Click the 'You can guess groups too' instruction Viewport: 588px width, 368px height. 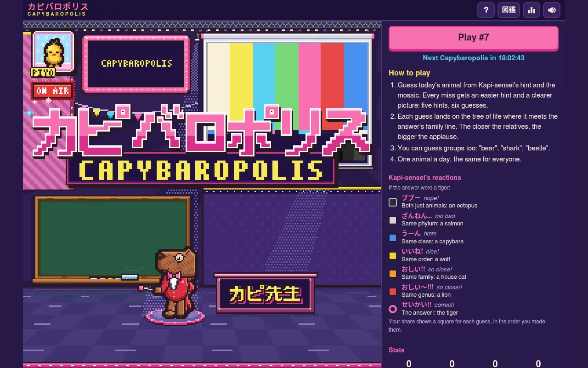tap(474, 148)
